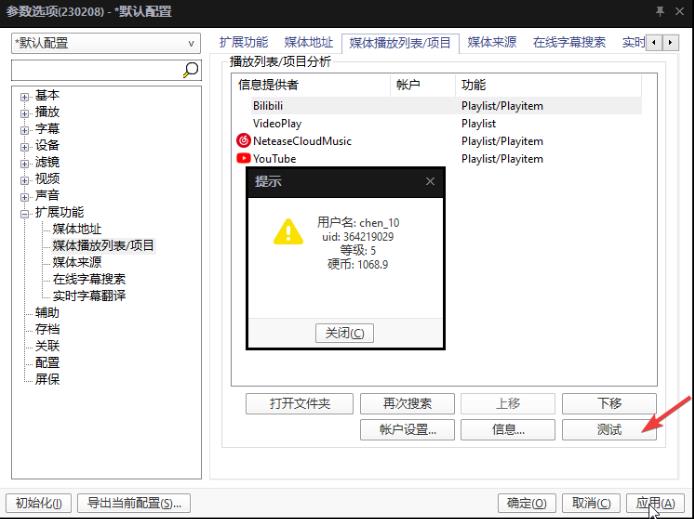This screenshot has height=519, width=694.
Task: Select 媒体播放列表/项目 in the tree
Action: [103, 246]
